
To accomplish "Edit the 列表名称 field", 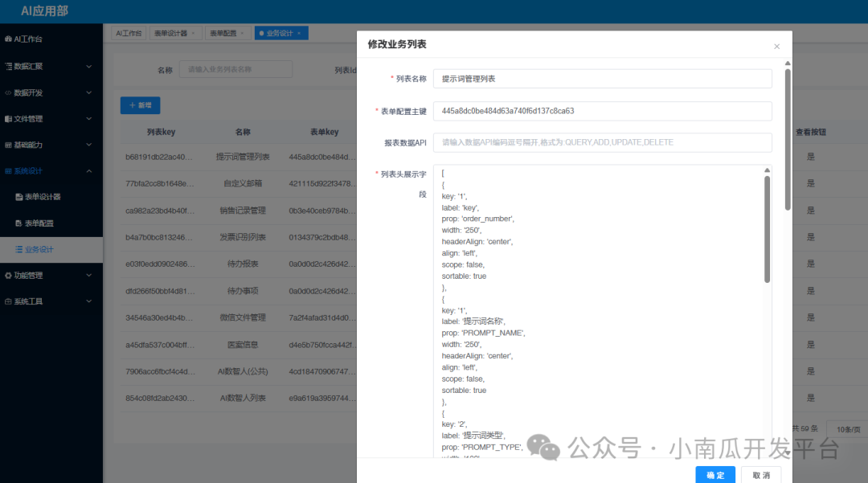I will (x=602, y=79).
